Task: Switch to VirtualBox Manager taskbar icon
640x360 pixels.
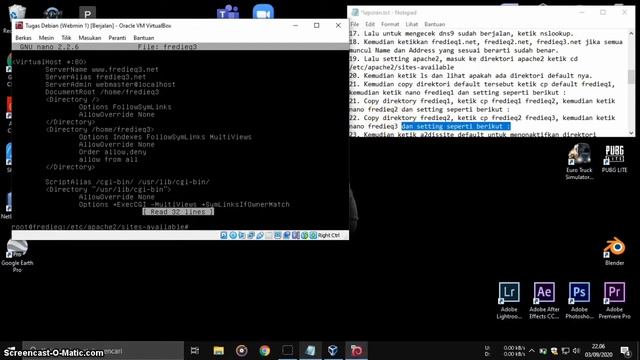Action: point(333,351)
